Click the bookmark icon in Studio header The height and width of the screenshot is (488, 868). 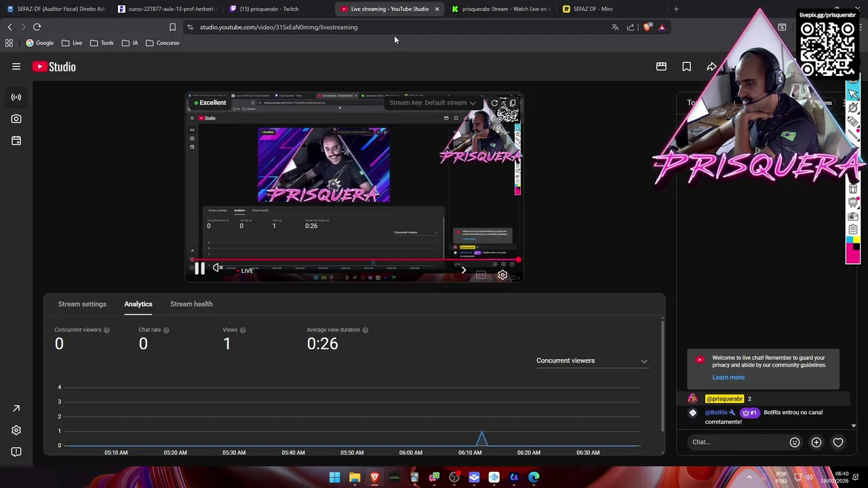coord(686,66)
